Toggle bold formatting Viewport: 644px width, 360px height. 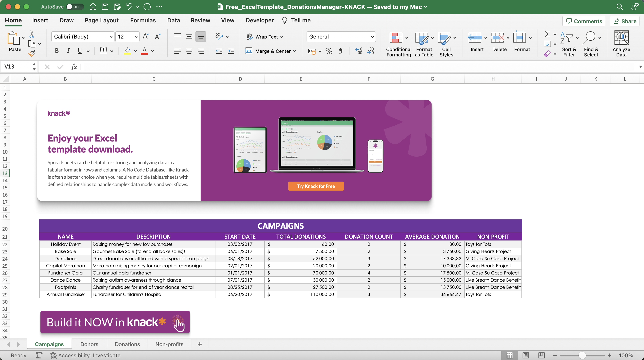pos(57,51)
